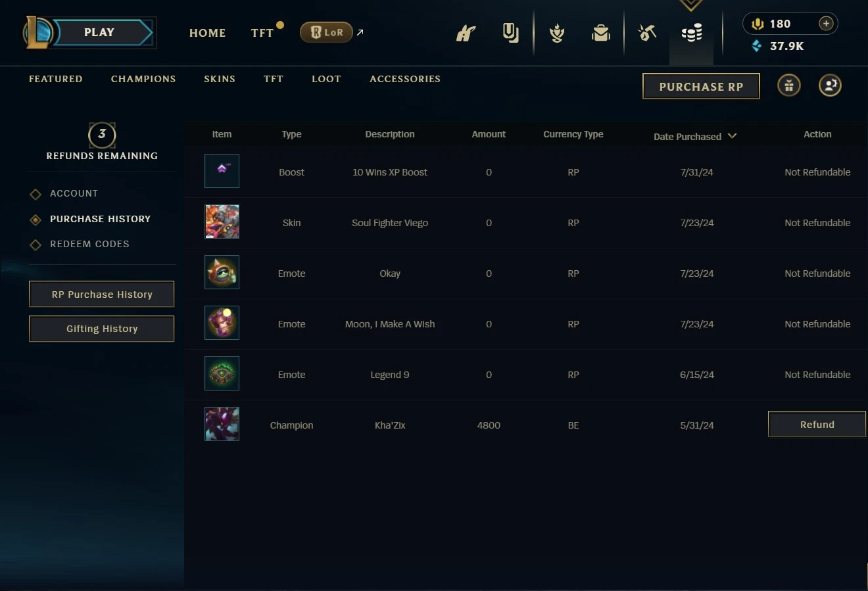
Task: Go to the TFT tab in top navigation
Action: tap(262, 33)
